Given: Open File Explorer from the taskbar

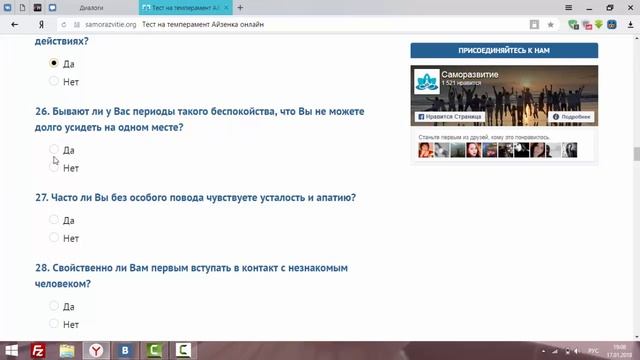Looking at the screenshot, I should (x=67, y=351).
